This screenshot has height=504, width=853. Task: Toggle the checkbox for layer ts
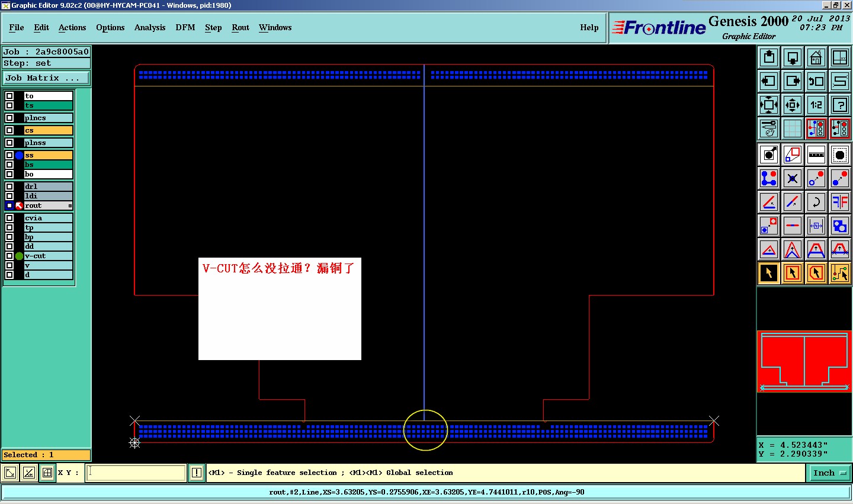pyautogui.click(x=9, y=105)
